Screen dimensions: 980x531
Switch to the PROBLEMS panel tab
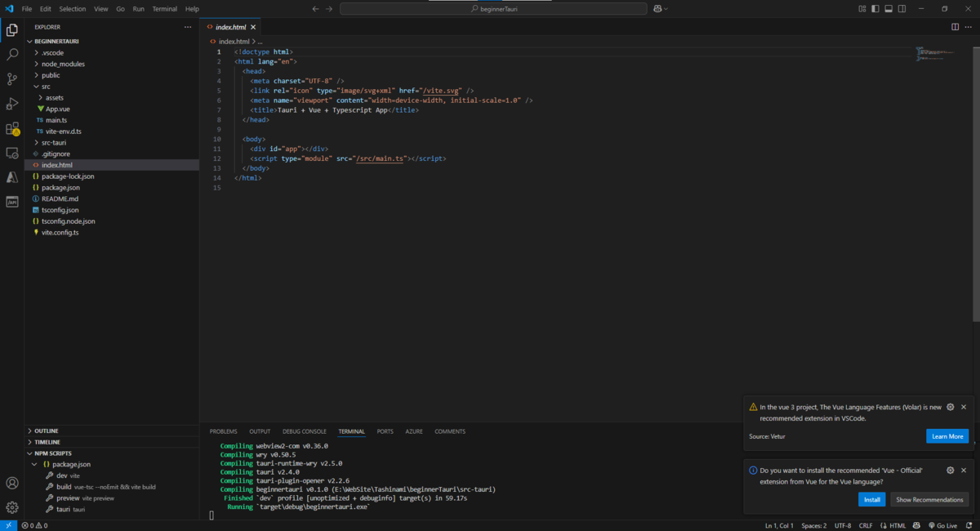coord(223,431)
